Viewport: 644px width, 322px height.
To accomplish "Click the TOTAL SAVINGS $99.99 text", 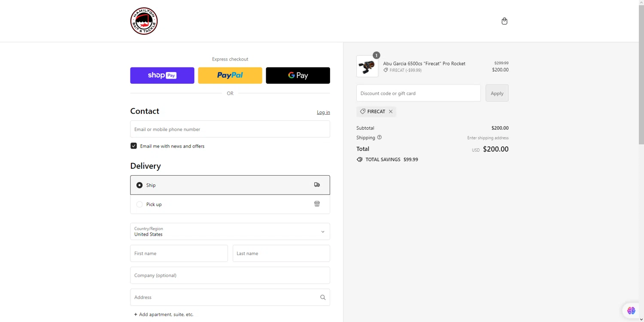I will 392,159.
